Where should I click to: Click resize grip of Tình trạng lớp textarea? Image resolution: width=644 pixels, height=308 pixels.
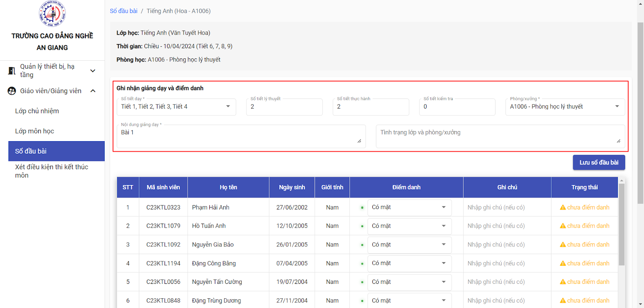[618, 141]
